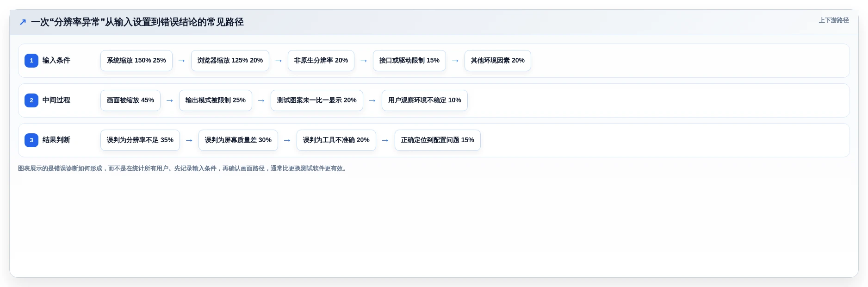Click the 浏览器缩放 125% 20% chip
868x287 pixels.
tap(230, 61)
